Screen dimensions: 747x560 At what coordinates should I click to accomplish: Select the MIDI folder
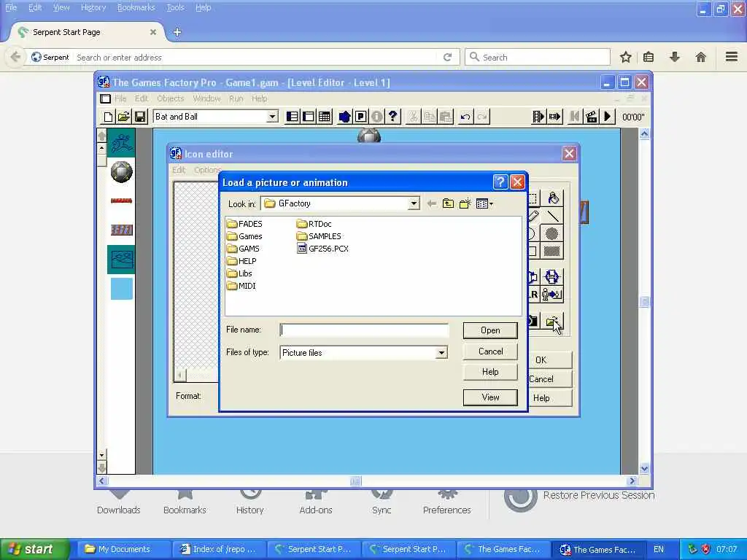(241, 286)
